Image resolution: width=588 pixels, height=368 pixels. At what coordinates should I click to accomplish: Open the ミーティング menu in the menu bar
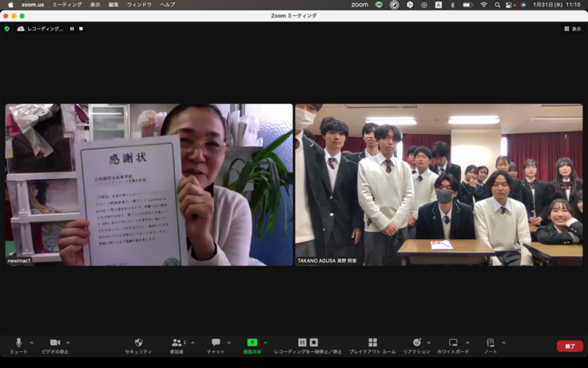(66, 5)
